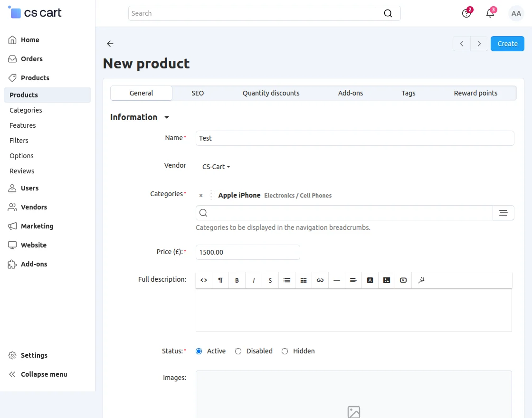Open category list picker menu icon
Screen dimensions: 532x418
503,213
